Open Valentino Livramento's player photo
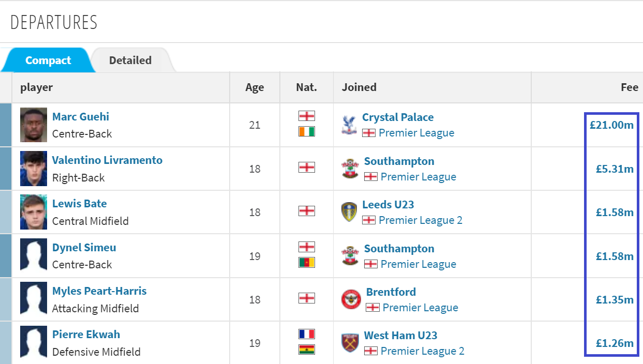The width and height of the screenshot is (643, 364). click(34, 169)
